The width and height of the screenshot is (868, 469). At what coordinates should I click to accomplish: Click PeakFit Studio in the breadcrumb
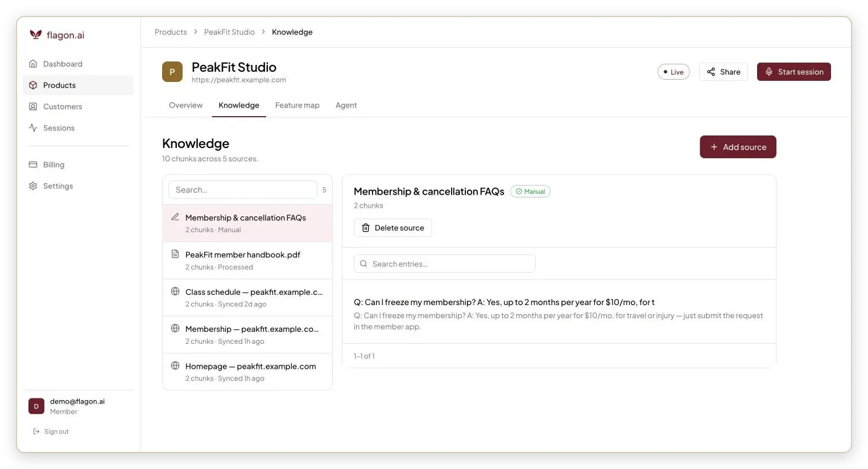pos(229,32)
